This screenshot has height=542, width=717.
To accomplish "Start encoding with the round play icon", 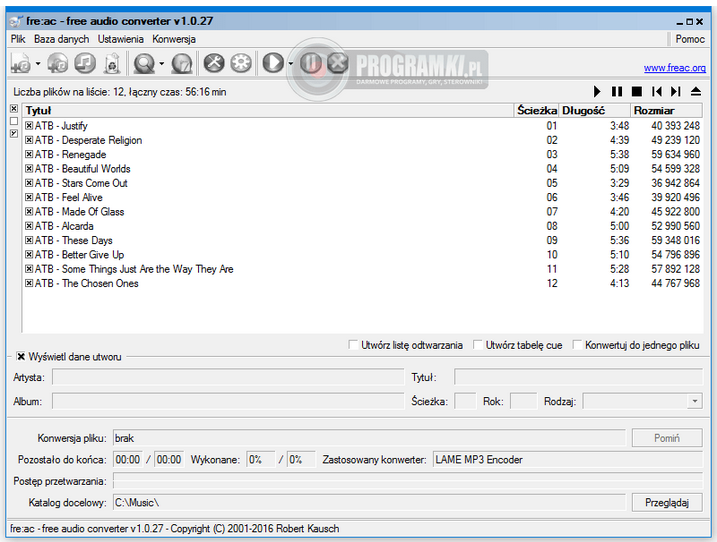I will pyautogui.click(x=273, y=63).
